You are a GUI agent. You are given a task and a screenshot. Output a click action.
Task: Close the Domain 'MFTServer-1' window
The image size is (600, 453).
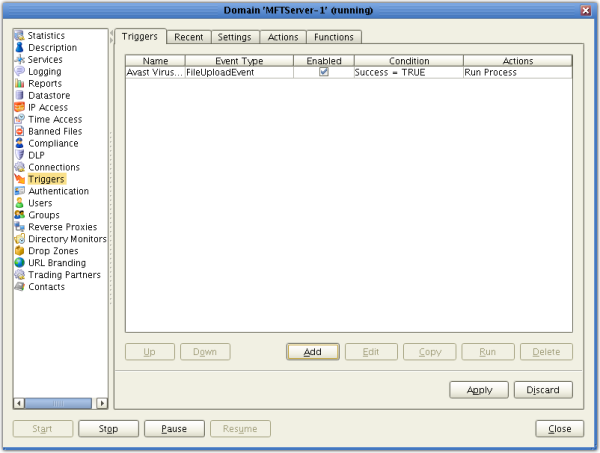pos(585,10)
